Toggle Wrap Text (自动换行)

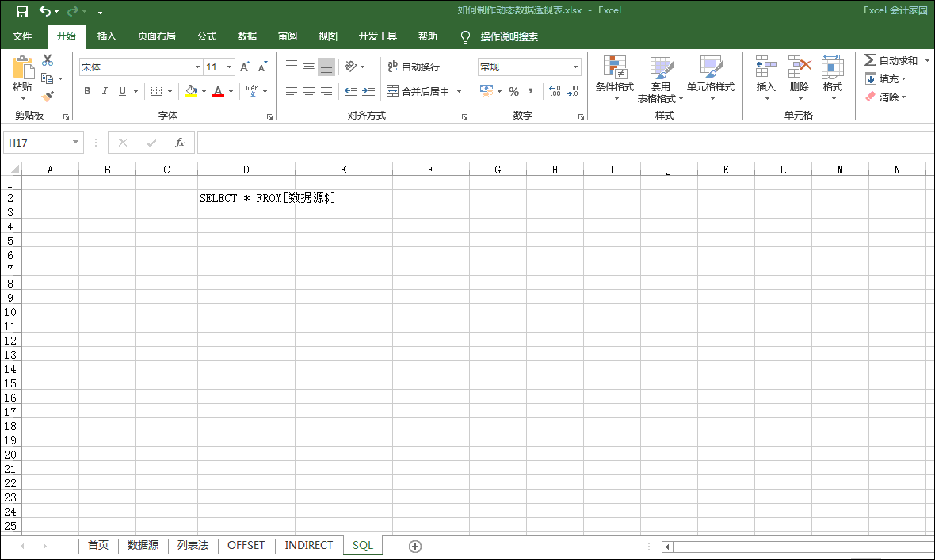click(x=413, y=67)
